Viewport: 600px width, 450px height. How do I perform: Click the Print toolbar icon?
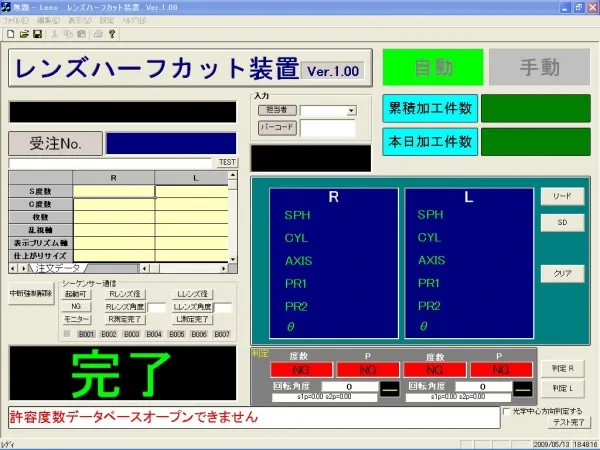(x=98, y=34)
